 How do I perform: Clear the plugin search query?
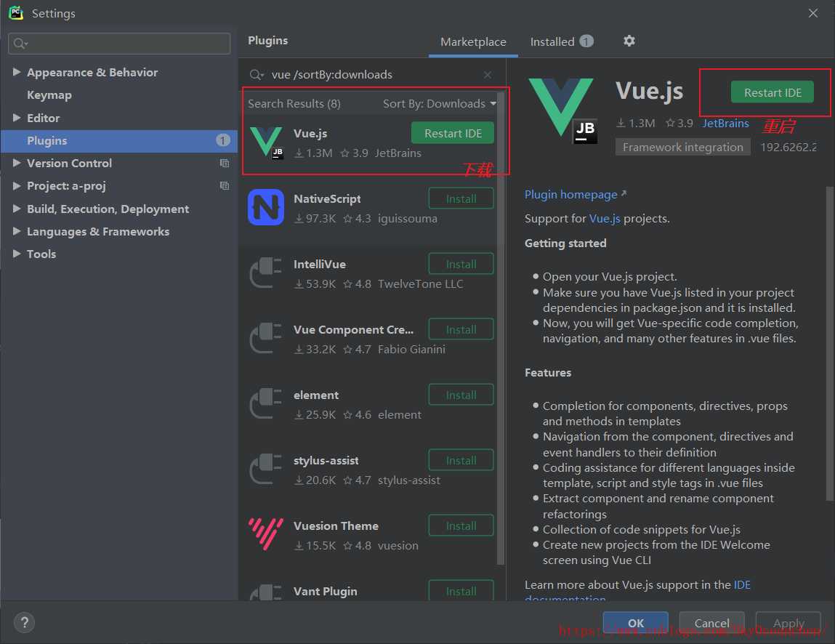pos(487,75)
